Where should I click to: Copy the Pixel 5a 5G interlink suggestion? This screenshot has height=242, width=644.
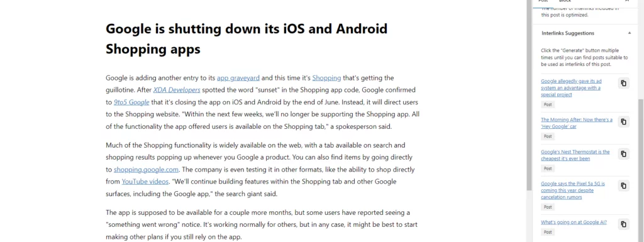coord(623,186)
